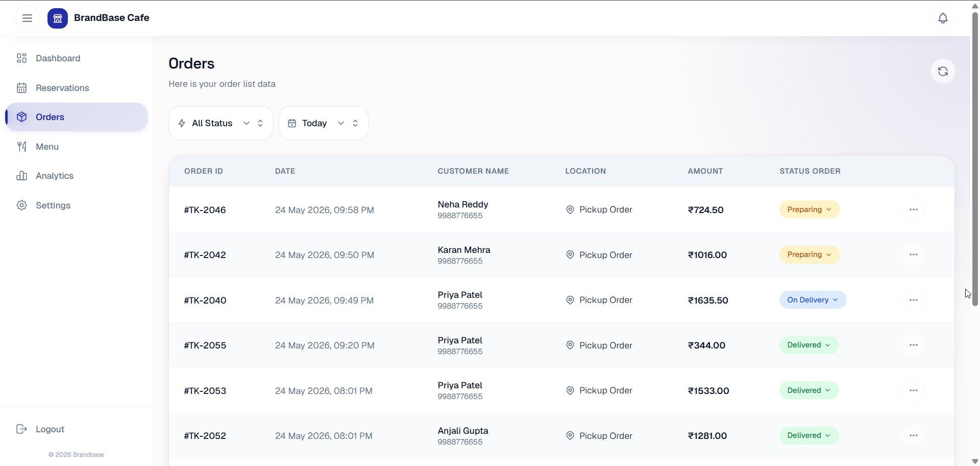Change Delivered status for #TK-2052
The image size is (980, 466).
coord(809,435)
